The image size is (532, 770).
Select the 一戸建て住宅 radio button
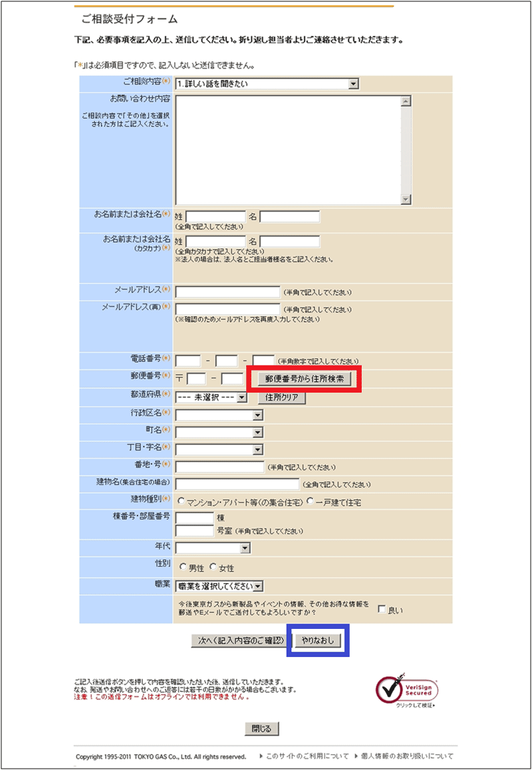tap(311, 501)
